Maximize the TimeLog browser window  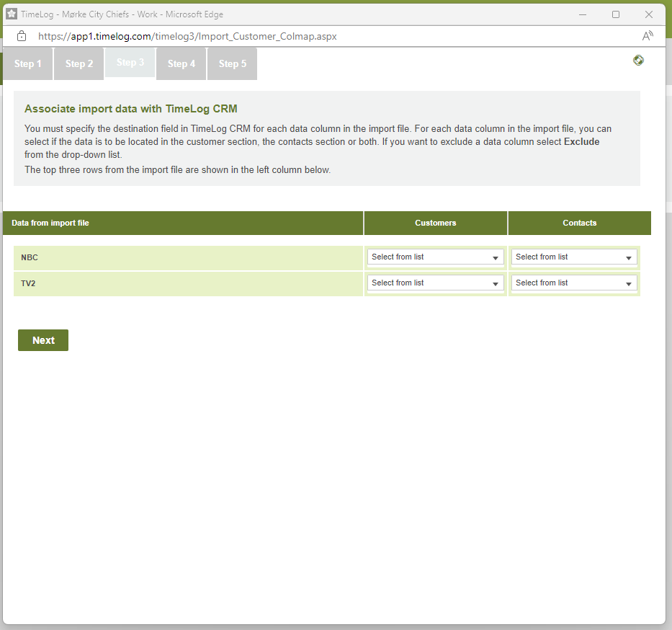616,14
